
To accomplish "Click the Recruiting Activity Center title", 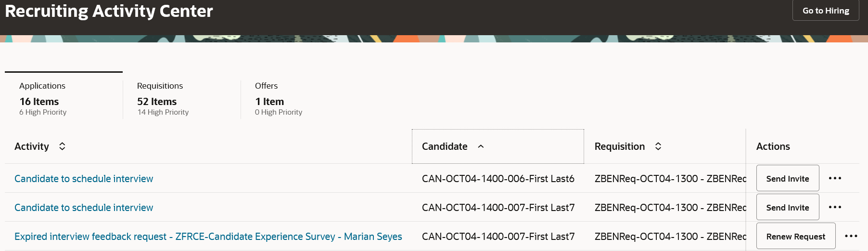I will point(109,11).
